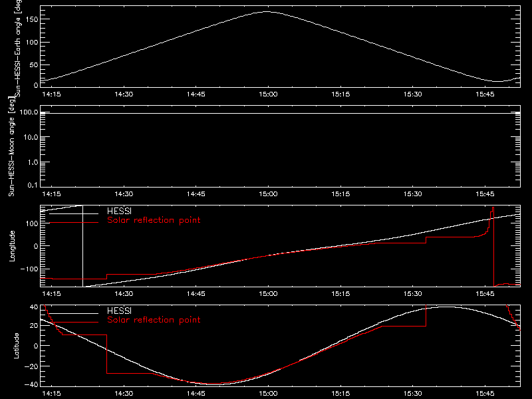Click 15:00 tick under Longitude plot
The width and height of the screenshot is (532, 399).
point(268,294)
